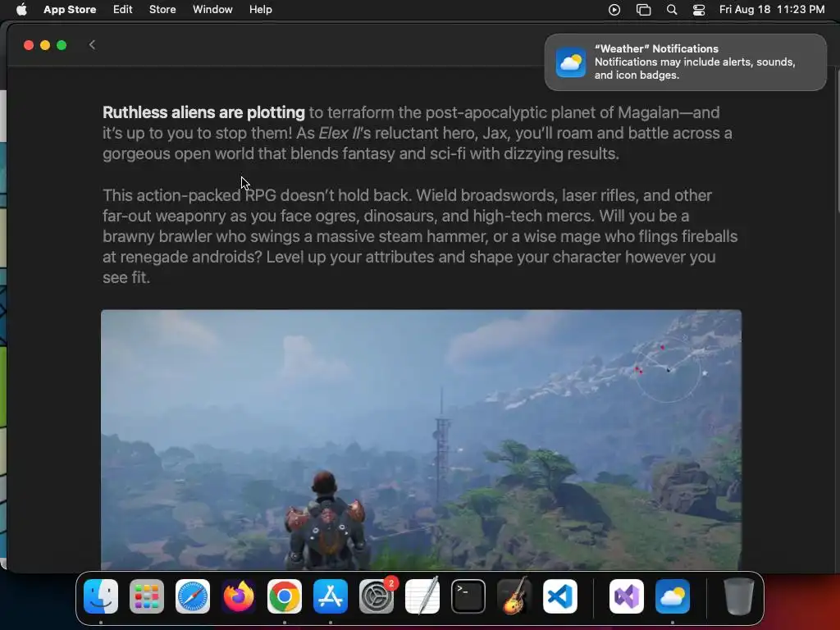Launch Firefox from the Dock
The height and width of the screenshot is (630, 840).
point(239,596)
